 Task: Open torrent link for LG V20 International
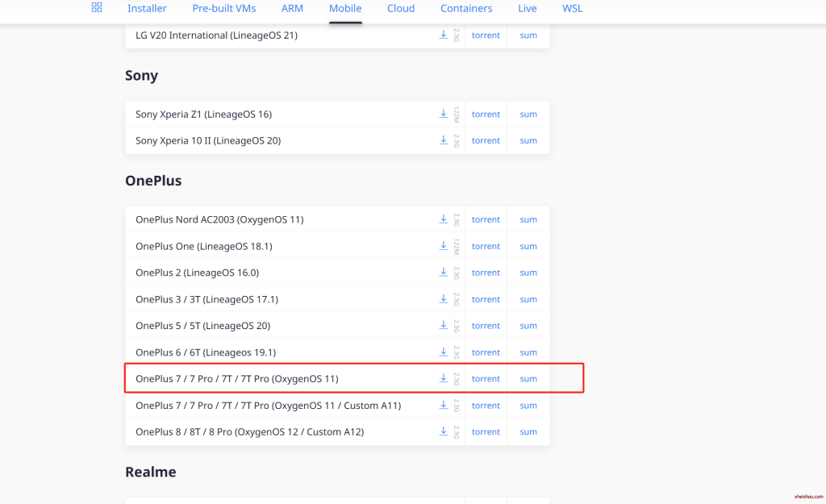pyautogui.click(x=486, y=35)
